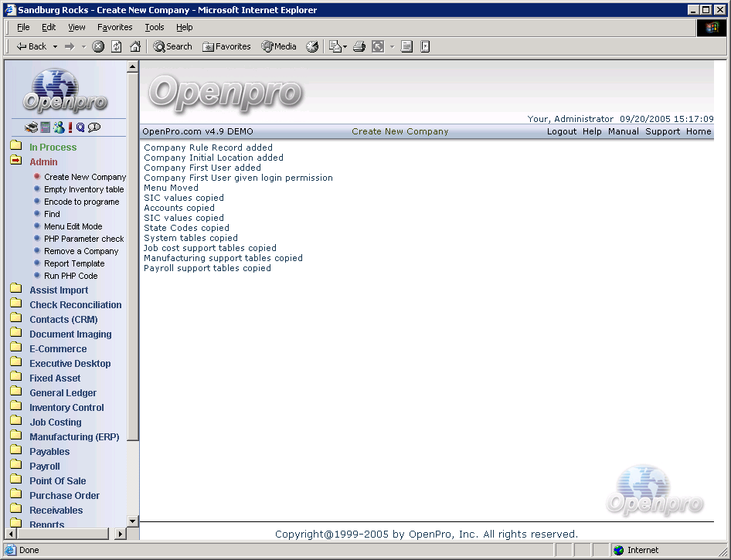Click the sidebar vertical scrollbar down arrow

tap(132, 521)
